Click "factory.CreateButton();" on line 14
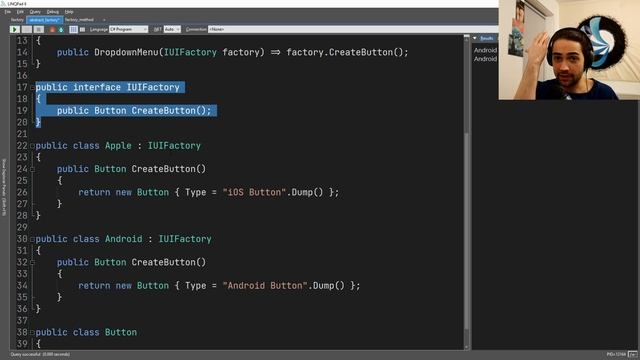The width and height of the screenshot is (640, 360). (x=347, y=52)
